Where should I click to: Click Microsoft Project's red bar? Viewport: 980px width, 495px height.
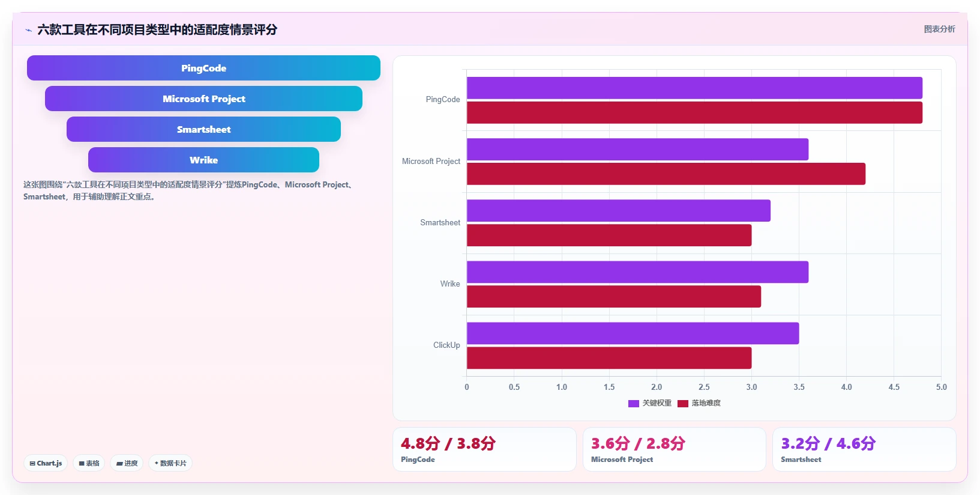[666, 174]
